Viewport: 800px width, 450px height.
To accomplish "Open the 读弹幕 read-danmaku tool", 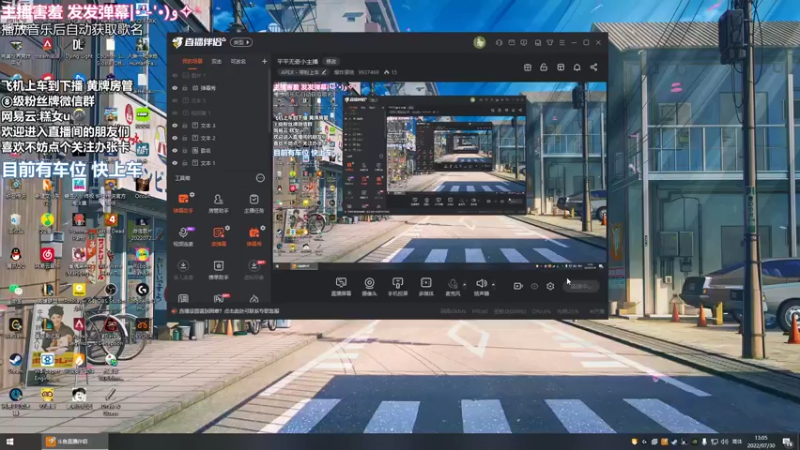I will tap(218, 236).
